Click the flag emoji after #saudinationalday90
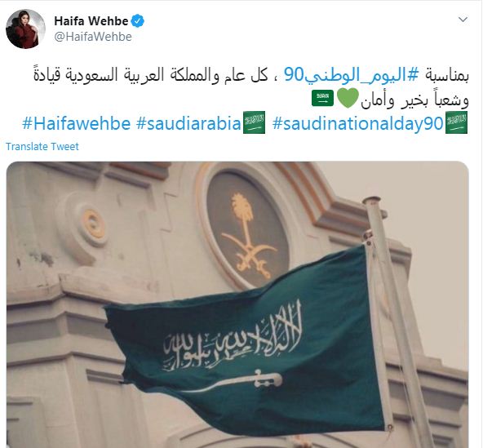 pos(457,122)
